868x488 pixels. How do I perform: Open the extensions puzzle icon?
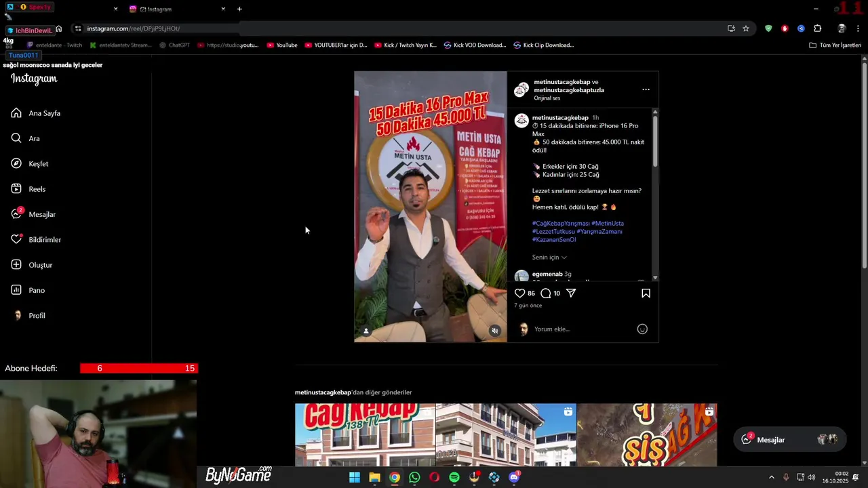tap(817, 28)
